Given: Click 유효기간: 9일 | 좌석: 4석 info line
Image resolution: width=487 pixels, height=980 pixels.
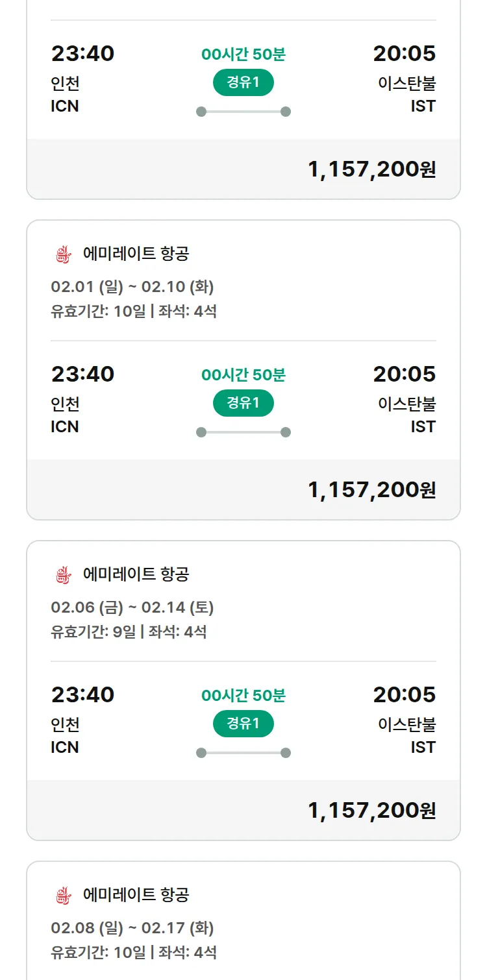Looking at the screenshot, I should (129, 631).
